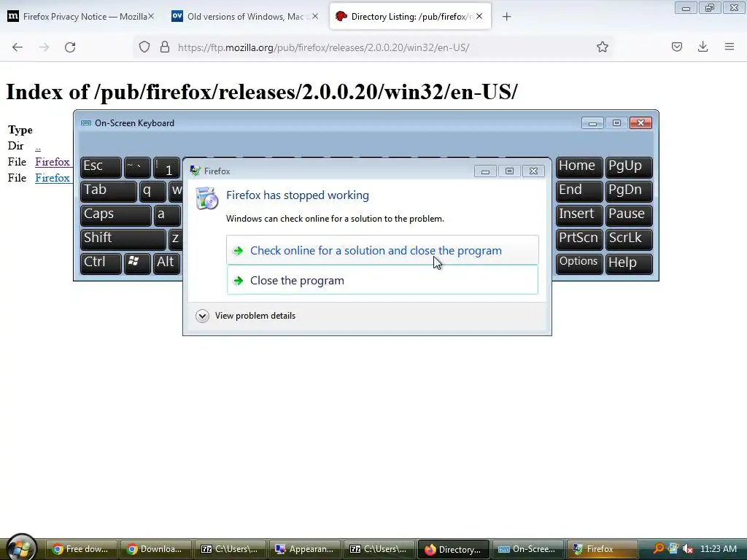Expand View problem details

(x=246, y=316)
